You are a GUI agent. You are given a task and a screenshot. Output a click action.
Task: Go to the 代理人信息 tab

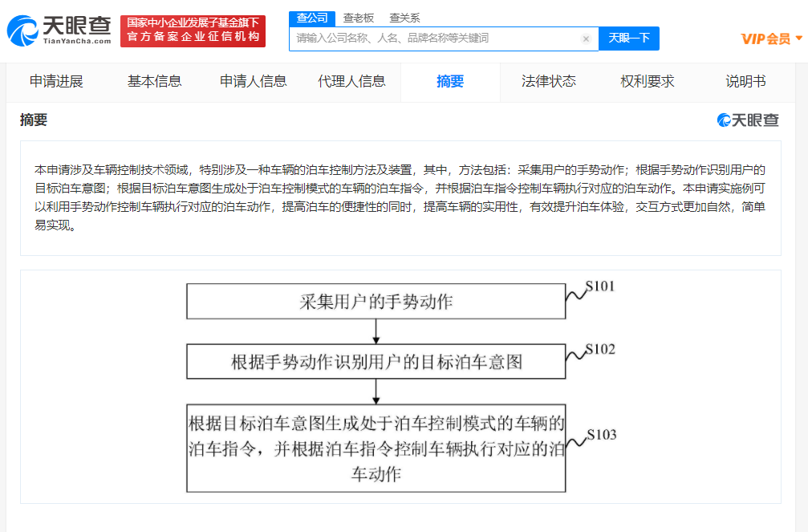(x=351, y=82)
